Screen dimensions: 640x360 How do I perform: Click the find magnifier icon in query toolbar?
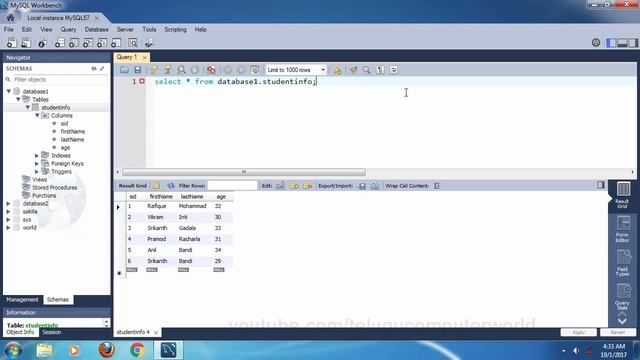tap(367, 70)
